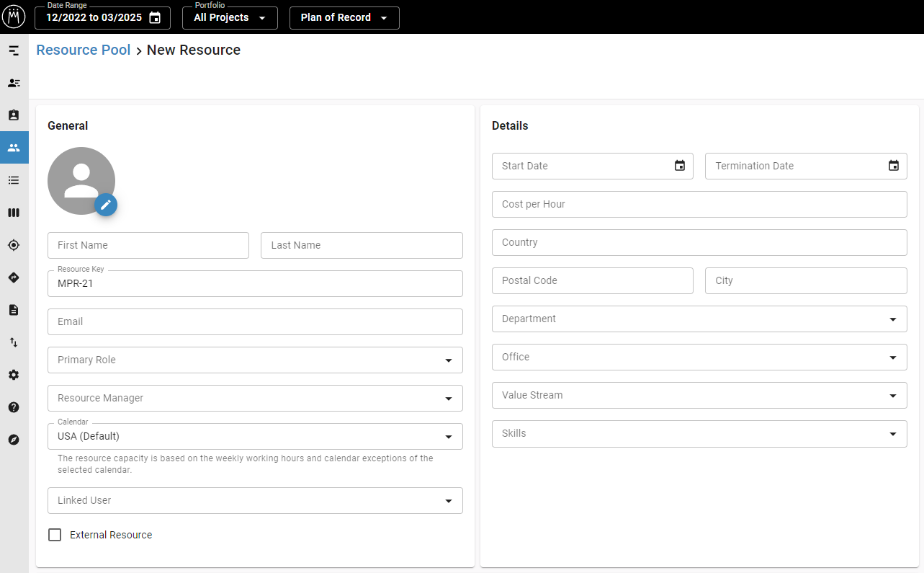Open the document reports sidebar icon
Screen dimensions: 924x573
click(x=14, y=310)
